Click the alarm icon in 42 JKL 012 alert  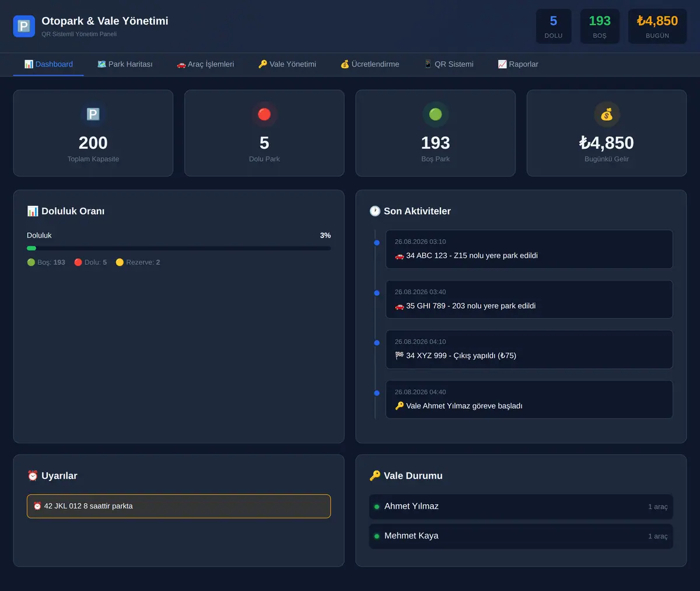point(37,506)
